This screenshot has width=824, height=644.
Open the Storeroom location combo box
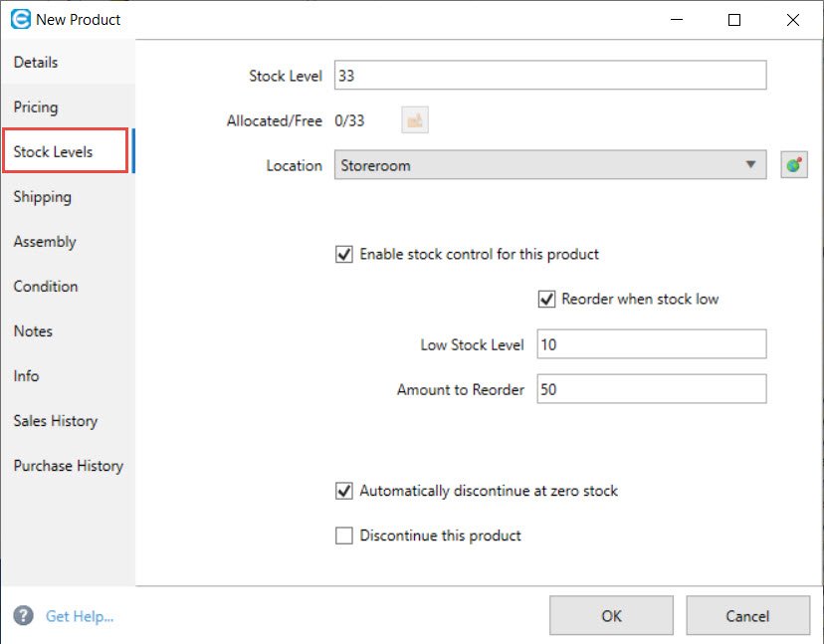[550, 165]
